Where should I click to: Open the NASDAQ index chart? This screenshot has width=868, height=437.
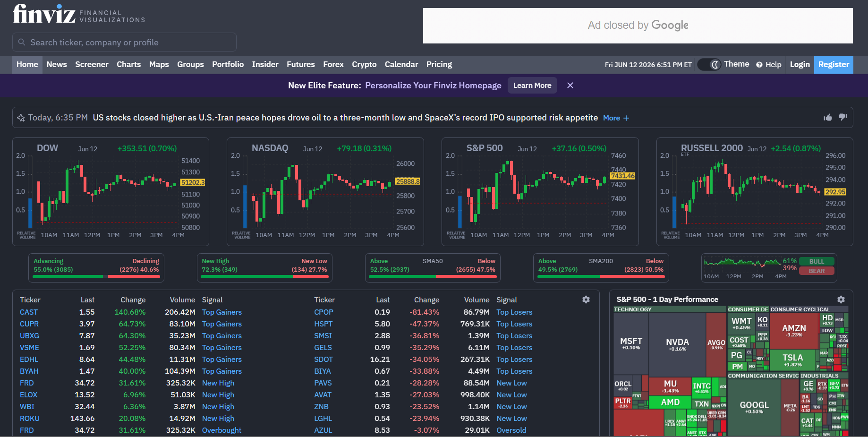325,192
